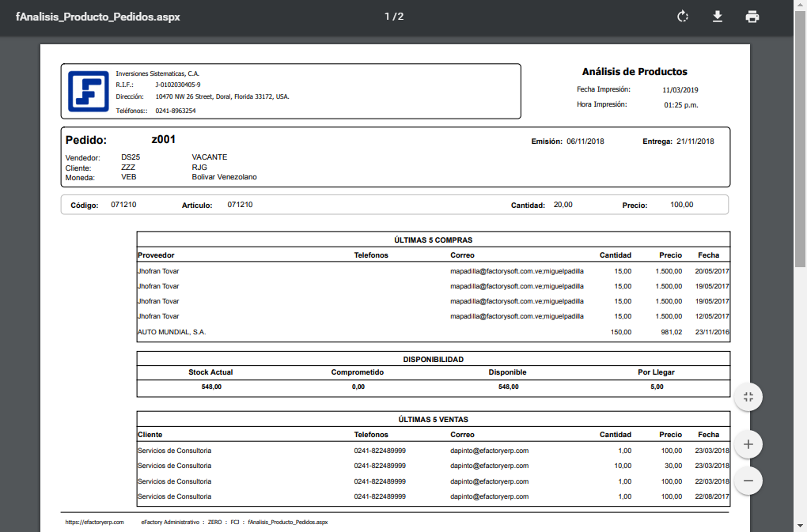Click the rotate clockwise icon
The height and width of the screenshot is (532, 807).
[683, 17]
